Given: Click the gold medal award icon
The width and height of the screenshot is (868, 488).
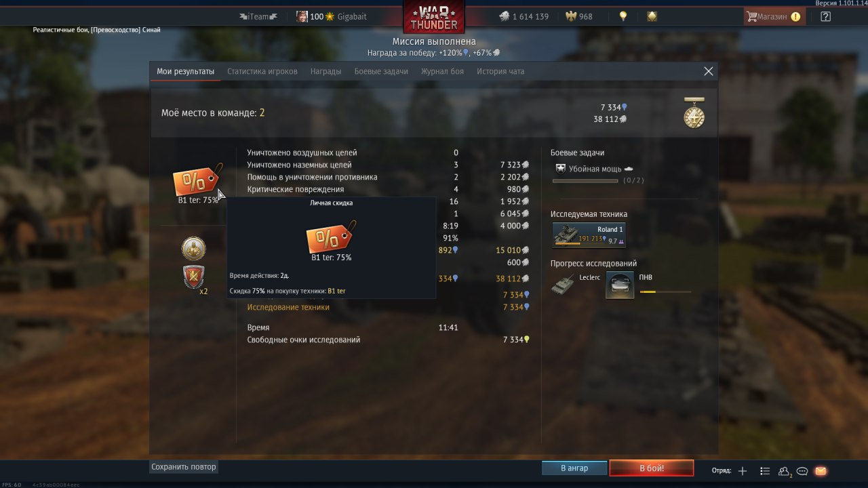Looking at the screenshot, I should [x=694, y=113].
